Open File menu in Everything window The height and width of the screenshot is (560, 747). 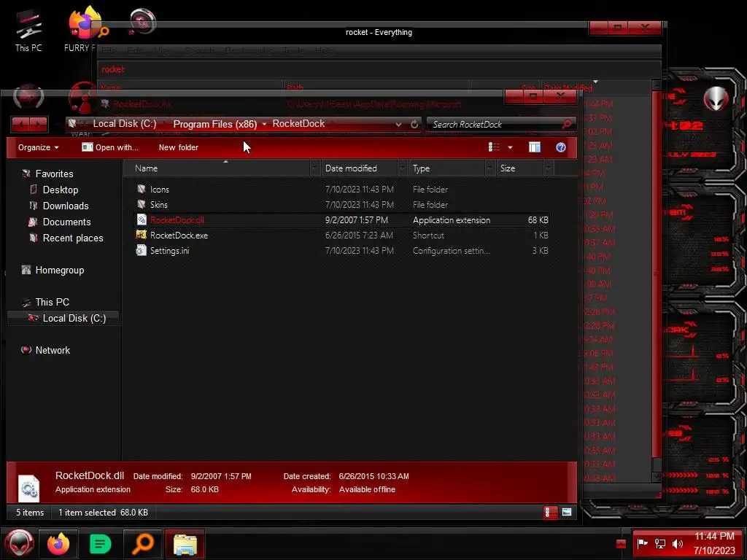109,50
